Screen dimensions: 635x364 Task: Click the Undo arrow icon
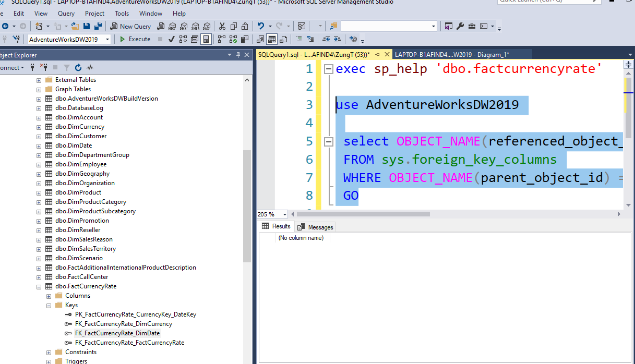point(261,26)
